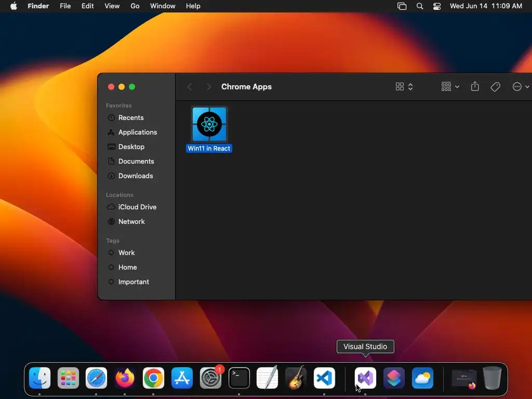This screenshot has width=532, height=399.
Task: Click the Chrome Apps window title
Action: [247, 87]
